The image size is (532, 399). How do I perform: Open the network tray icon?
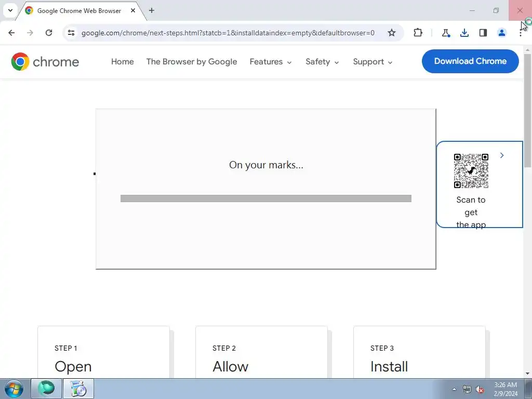coord(467,390)
